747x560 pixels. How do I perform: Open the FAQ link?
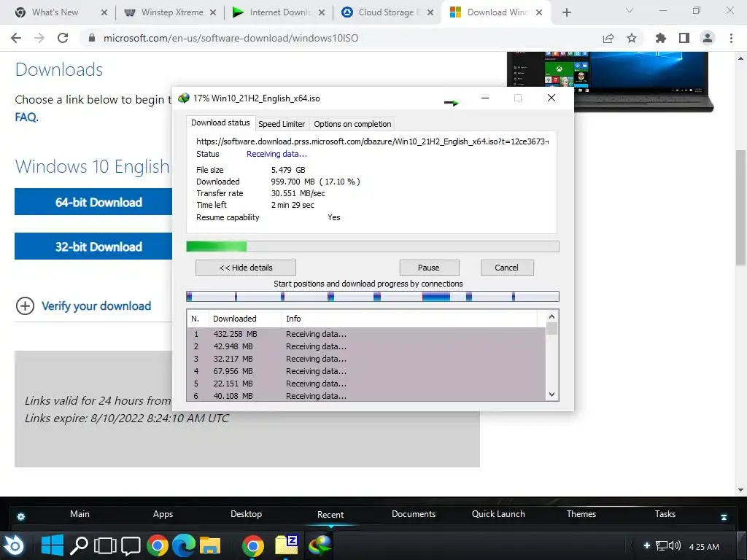(26, 117)
